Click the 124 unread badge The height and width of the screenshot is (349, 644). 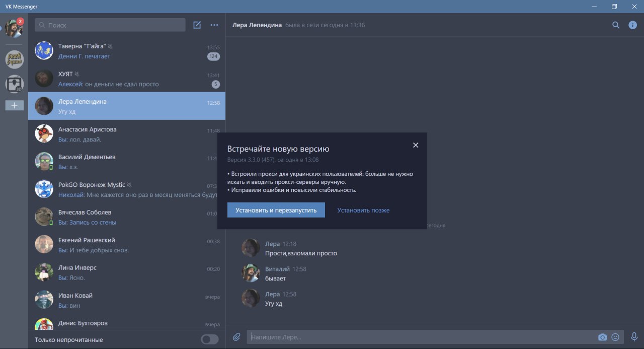(x=213, y=56)
